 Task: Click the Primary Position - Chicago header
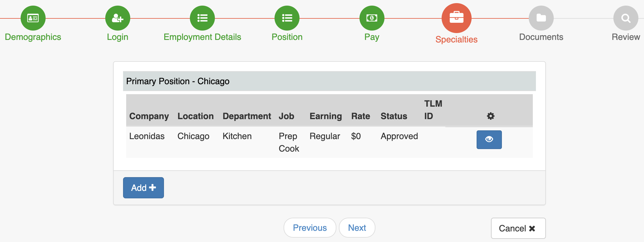click(x=178, y=81)
